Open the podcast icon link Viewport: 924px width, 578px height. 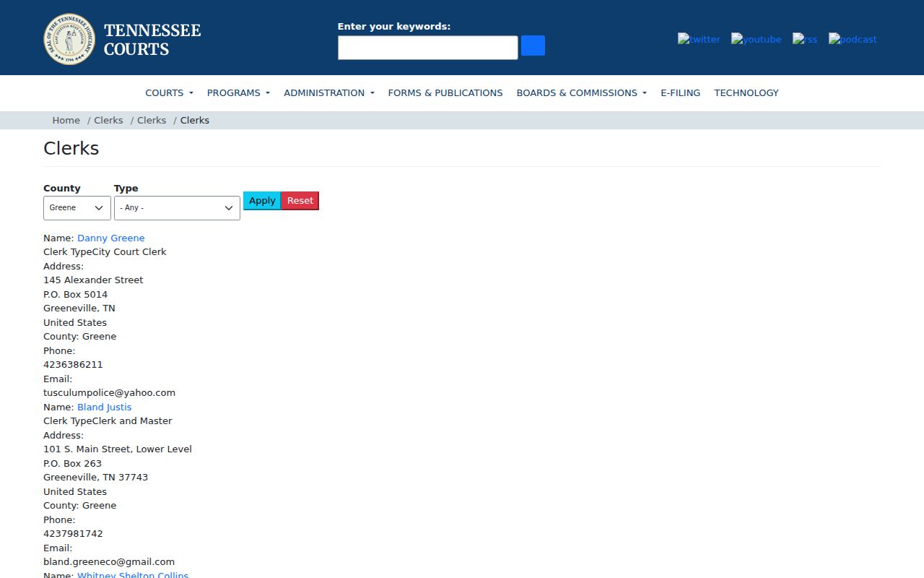point(853,39)
